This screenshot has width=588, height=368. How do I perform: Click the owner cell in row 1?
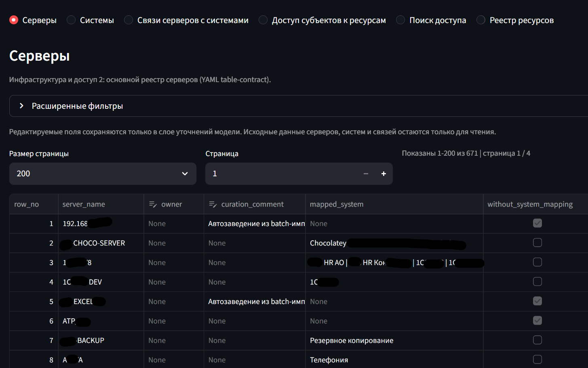coord(174,224)
